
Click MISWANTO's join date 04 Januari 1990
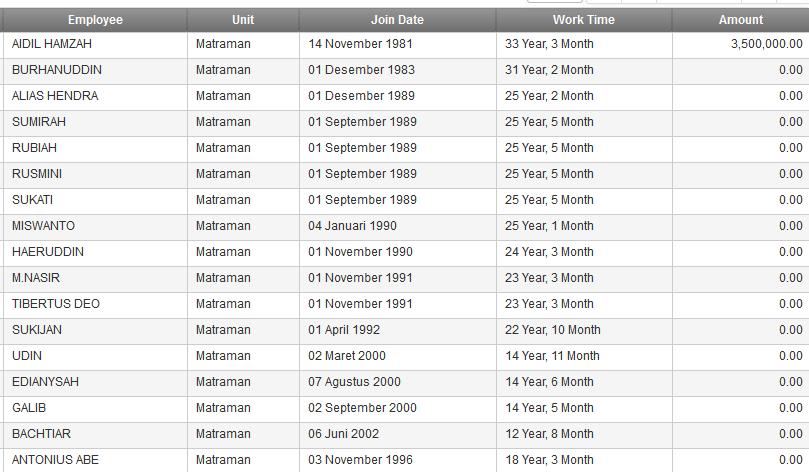tap(352, 226)
